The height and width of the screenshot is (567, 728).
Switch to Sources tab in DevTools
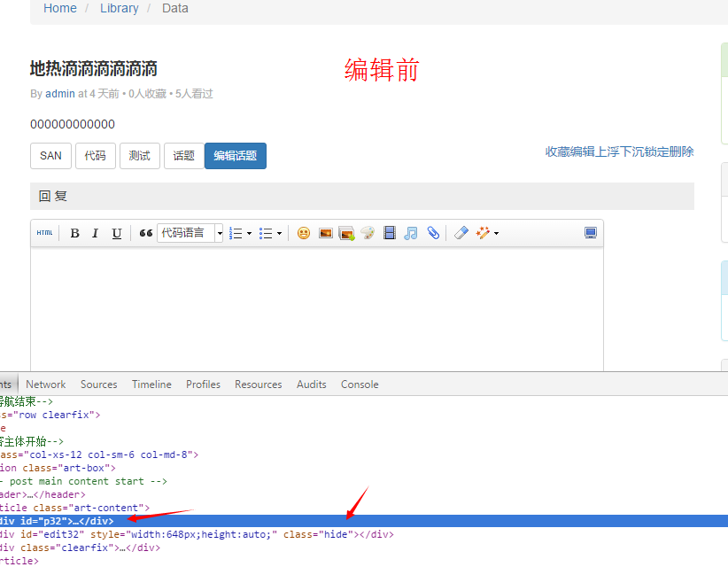[99, 384]
